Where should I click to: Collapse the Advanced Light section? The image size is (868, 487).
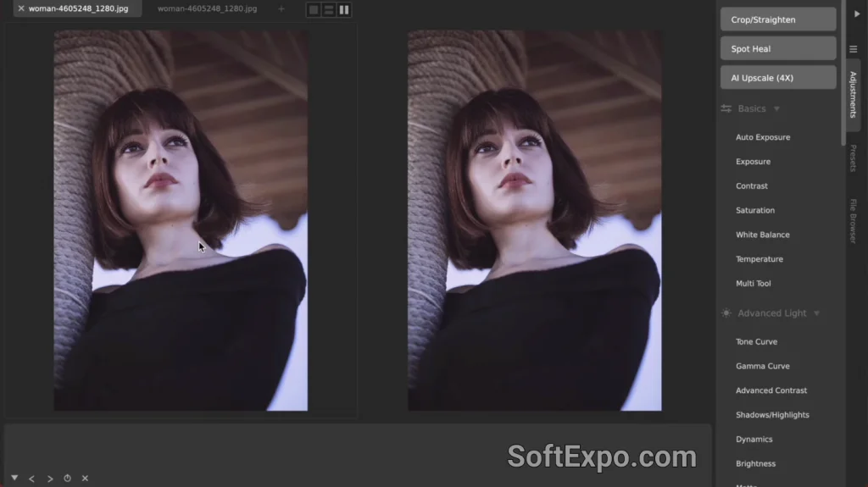(817, 313)
